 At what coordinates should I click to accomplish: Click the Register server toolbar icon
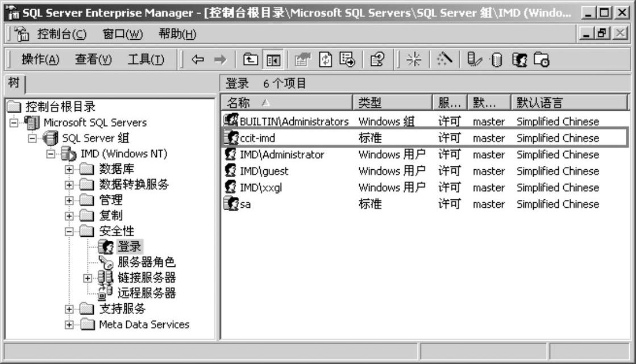[474, 60]
